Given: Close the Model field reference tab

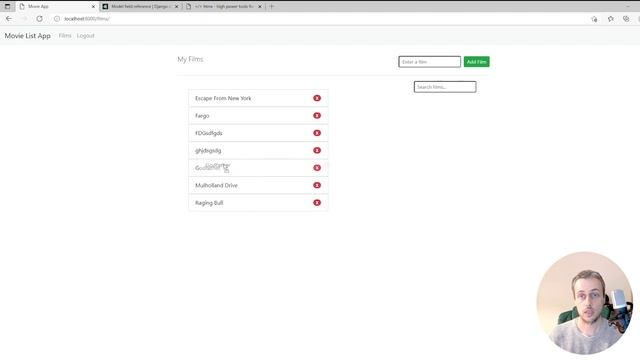Looking at the screenshot, I should 176,7.
